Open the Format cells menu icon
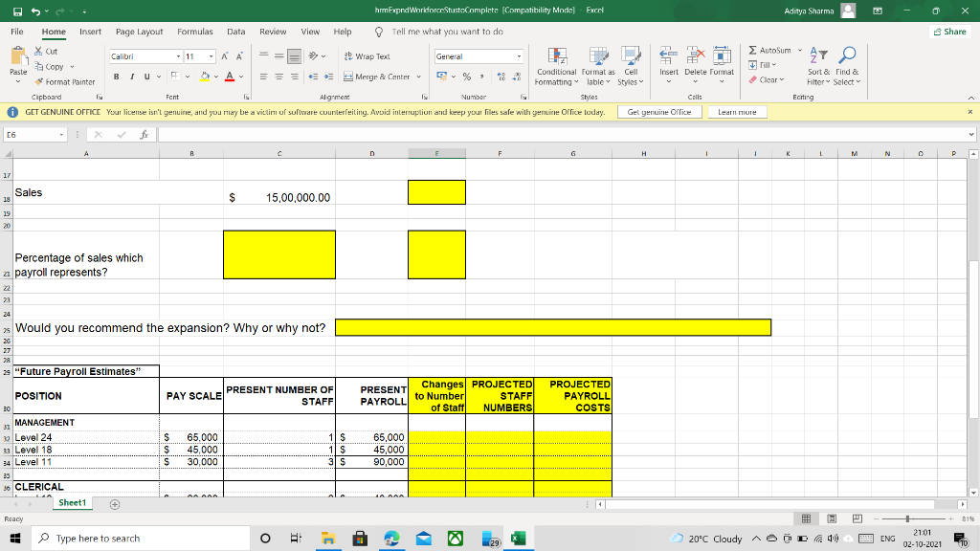 pos(722,55)
